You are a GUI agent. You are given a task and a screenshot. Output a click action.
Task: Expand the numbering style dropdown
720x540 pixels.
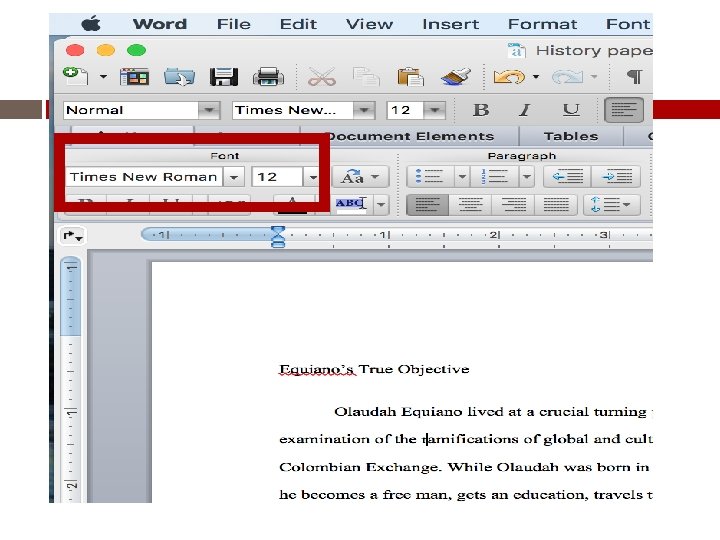click(x=527, y=177)
